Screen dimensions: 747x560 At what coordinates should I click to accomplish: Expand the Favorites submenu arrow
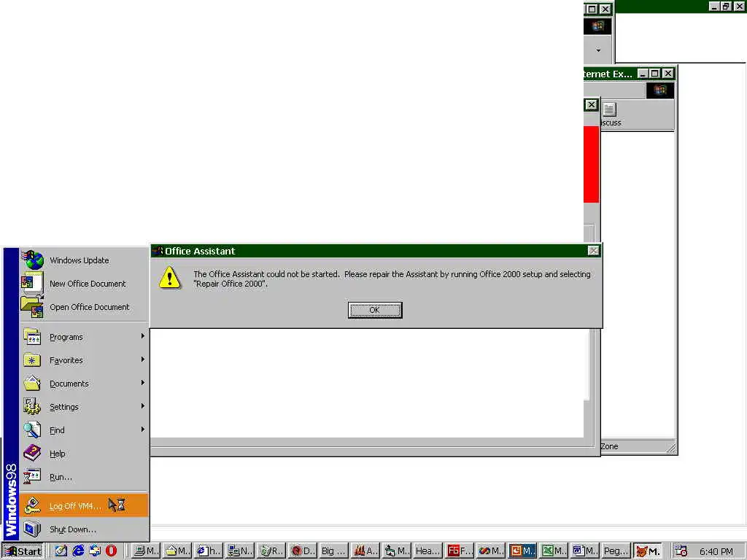[142, 359]
